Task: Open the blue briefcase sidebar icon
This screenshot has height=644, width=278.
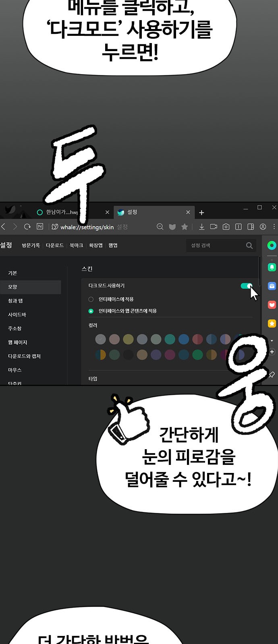Action: pyautogui.click(x=272, y=286)
